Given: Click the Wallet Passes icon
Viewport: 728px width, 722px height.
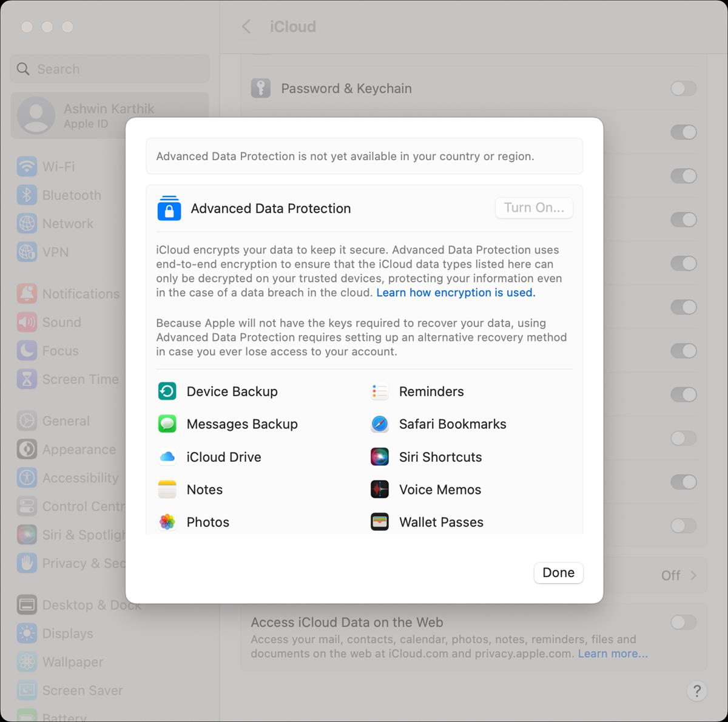Looking at the screenshot, I should (380, 522).
